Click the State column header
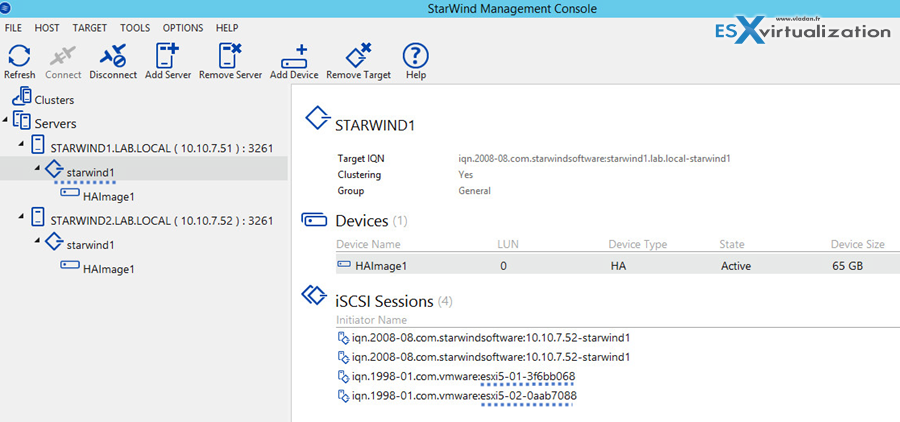The image size is (900, 422). tap(732, 245)
